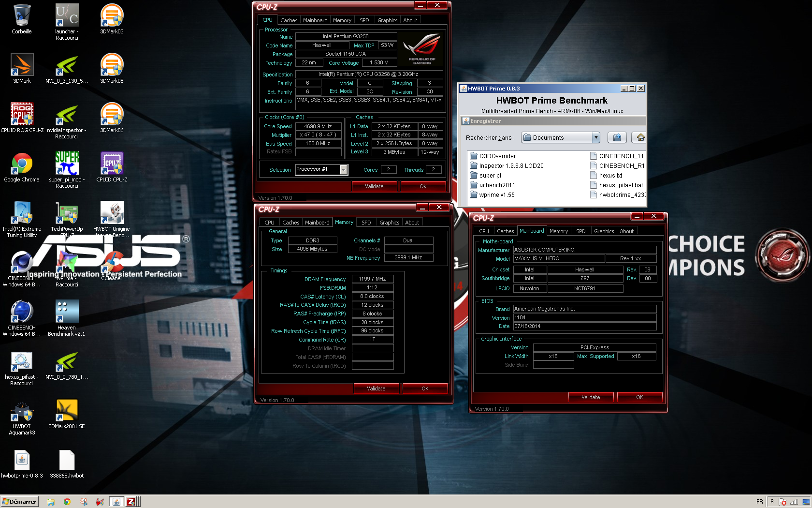Open the Corbeille recycle bin icon
The image size is (812, 508).
(22, 19)
